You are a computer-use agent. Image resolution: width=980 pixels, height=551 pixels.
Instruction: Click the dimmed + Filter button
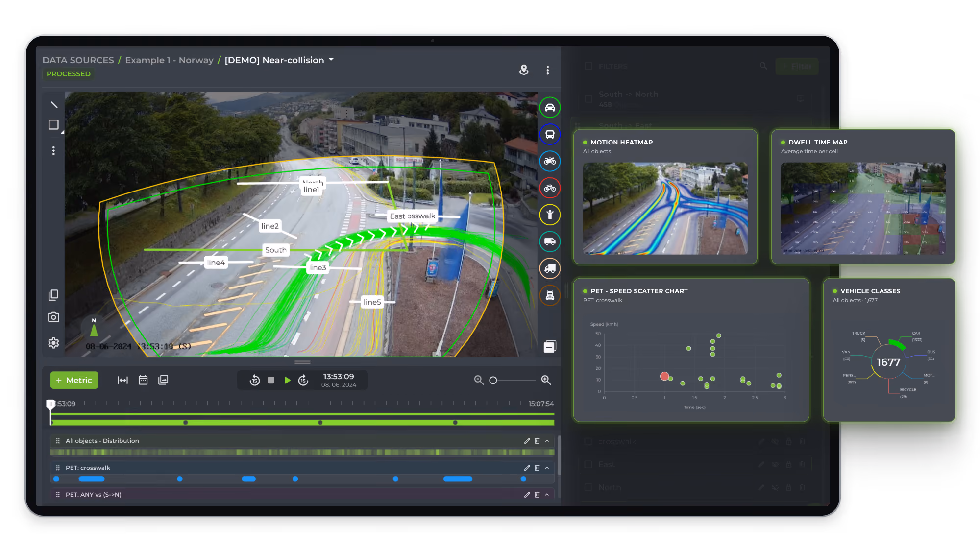797,66
